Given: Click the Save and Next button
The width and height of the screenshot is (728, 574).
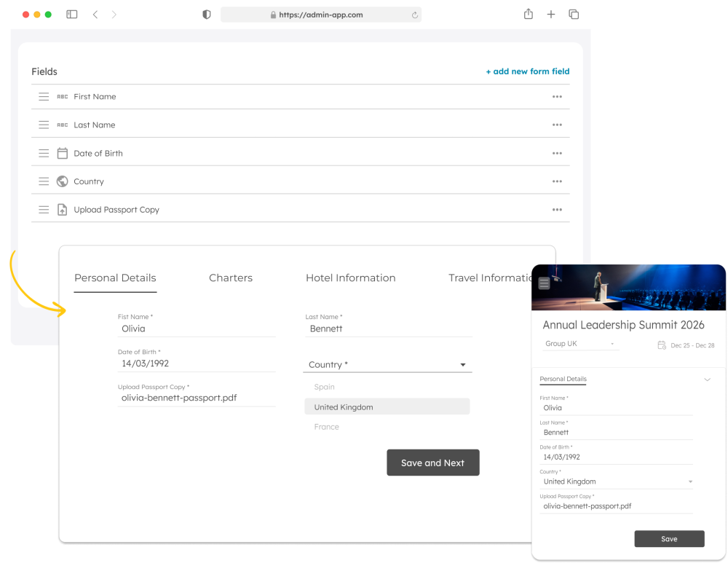Looking at the screenshot, I should pos(432,463).
